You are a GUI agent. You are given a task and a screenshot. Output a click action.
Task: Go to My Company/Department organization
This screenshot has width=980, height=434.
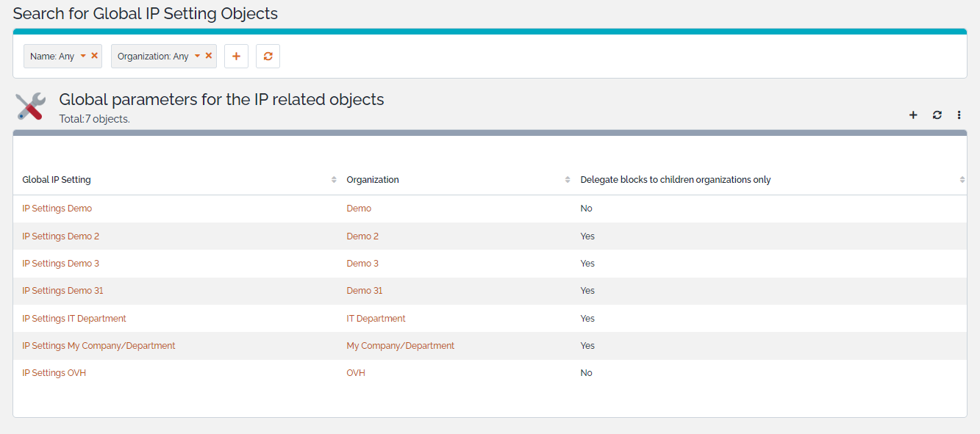[400, 346]
